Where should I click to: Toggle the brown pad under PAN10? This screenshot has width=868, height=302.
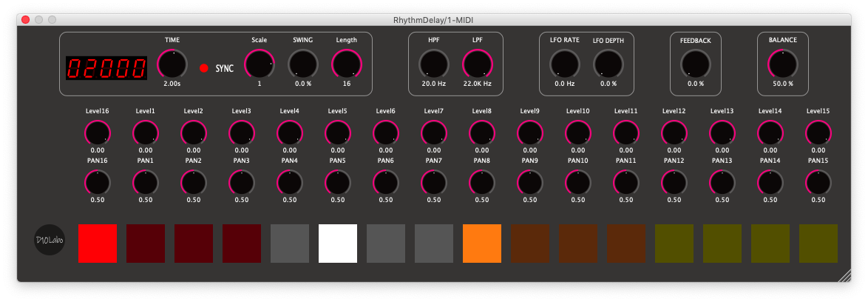tap(578, 244)
